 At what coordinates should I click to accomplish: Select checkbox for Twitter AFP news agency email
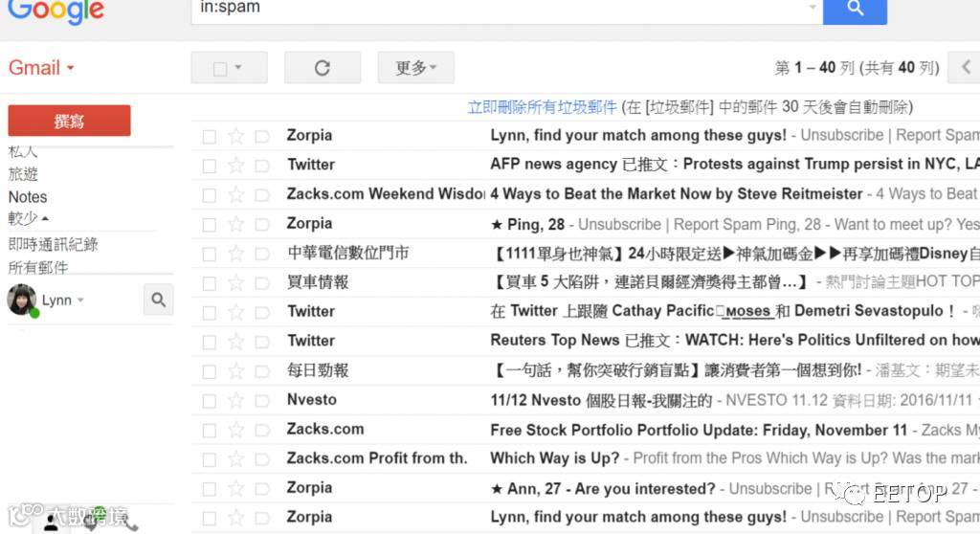click(209, 166)
